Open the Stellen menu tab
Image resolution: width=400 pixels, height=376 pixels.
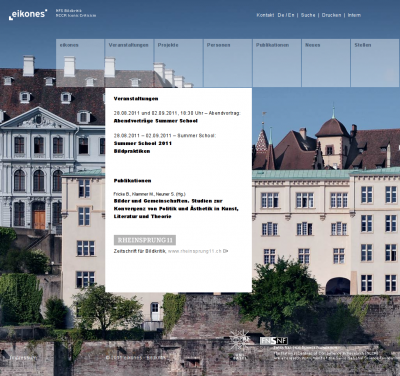(x=375, y=63)
